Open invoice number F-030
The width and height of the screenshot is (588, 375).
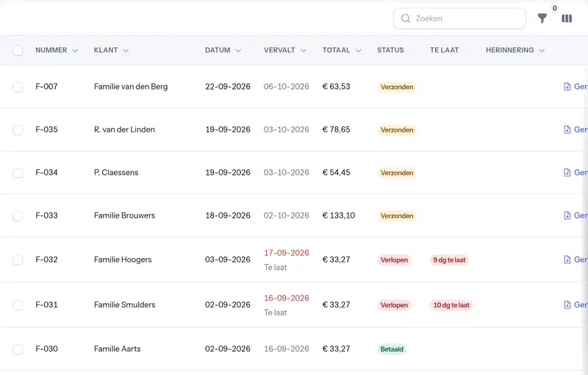tap(46, 349)
